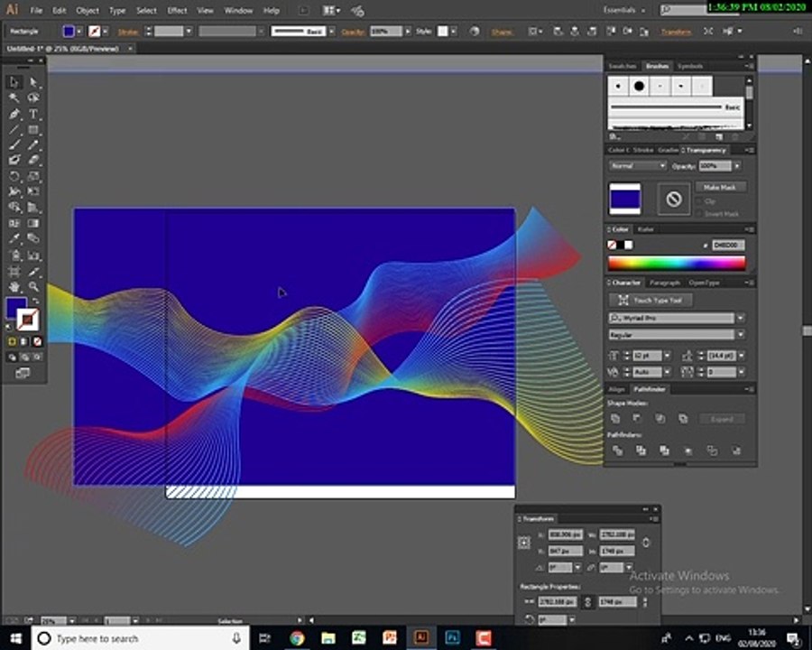
Task: Choose the Free Transform tool
Action: [33, 191]
